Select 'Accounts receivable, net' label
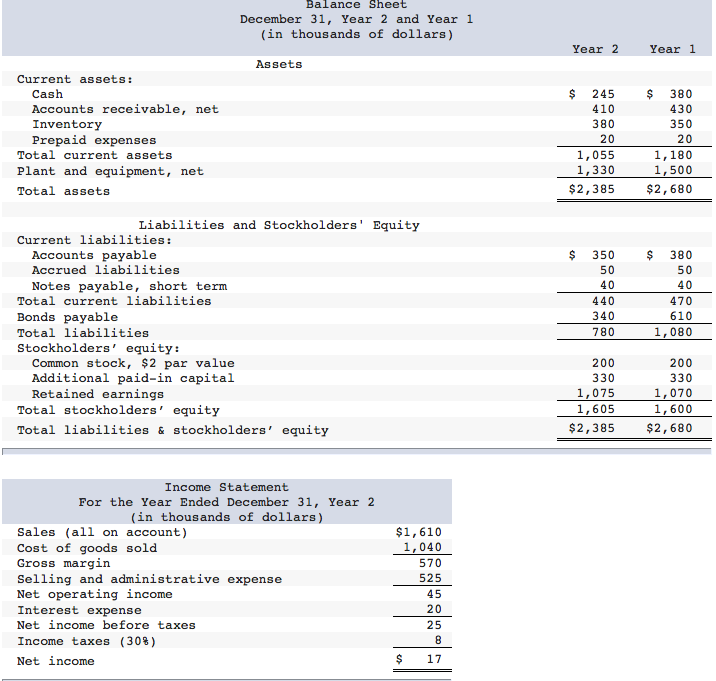This screenshot has width=716, height=681. click(x=125, y=109)
